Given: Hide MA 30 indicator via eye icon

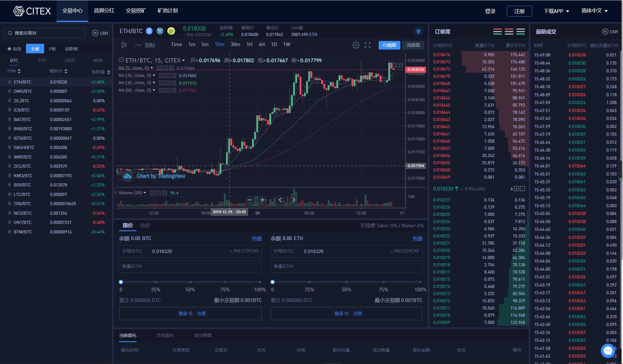Looking at the screenshot, I should pyautogui.click(x=162, y=83).
